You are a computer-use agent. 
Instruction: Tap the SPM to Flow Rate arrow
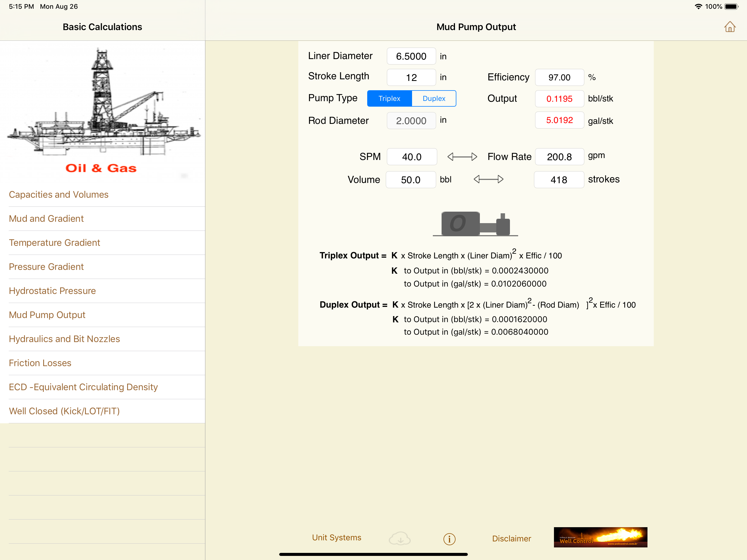pyautogui.click(x=462, y=157)
